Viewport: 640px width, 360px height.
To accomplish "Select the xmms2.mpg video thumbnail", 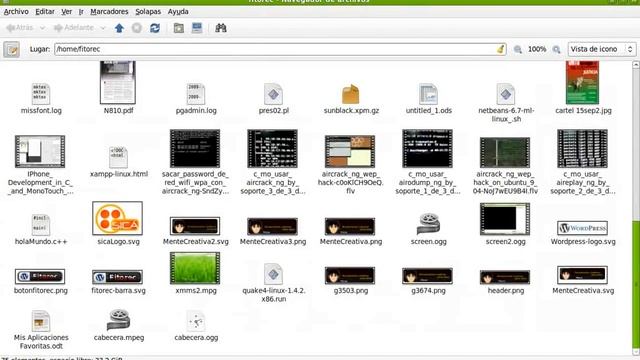I will (x=195, y=268).
